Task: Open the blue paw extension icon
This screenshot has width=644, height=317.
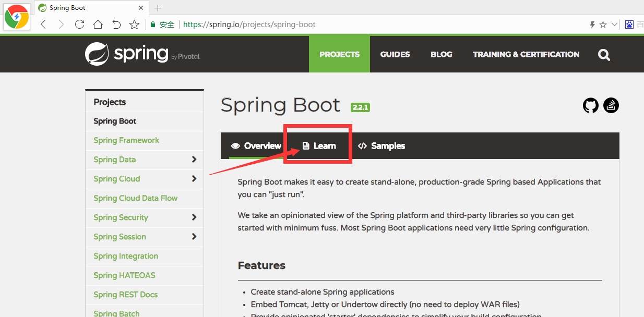Action: 628,24
